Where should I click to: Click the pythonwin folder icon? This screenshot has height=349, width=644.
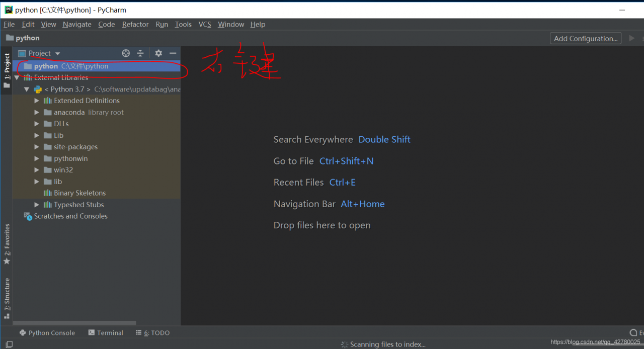pos(48,158)
